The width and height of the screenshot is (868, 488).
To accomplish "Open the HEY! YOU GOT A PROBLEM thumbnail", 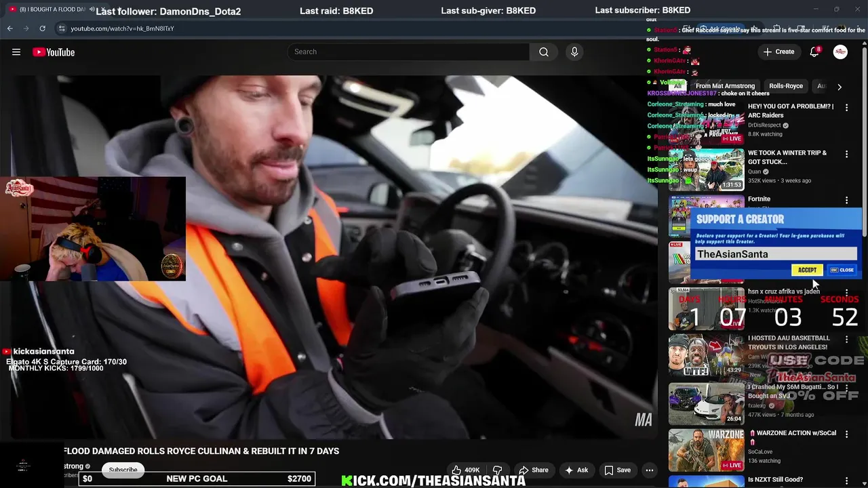I will pos(707,123).
